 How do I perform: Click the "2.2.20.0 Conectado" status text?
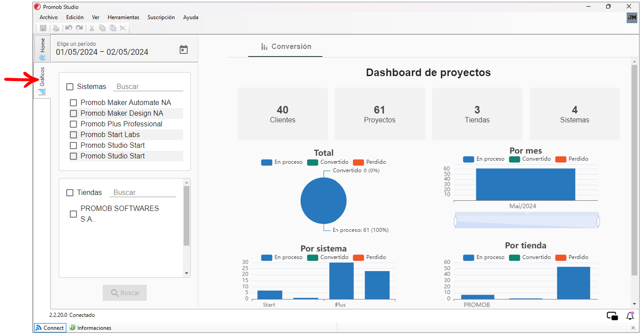click(x=72, y=315)
